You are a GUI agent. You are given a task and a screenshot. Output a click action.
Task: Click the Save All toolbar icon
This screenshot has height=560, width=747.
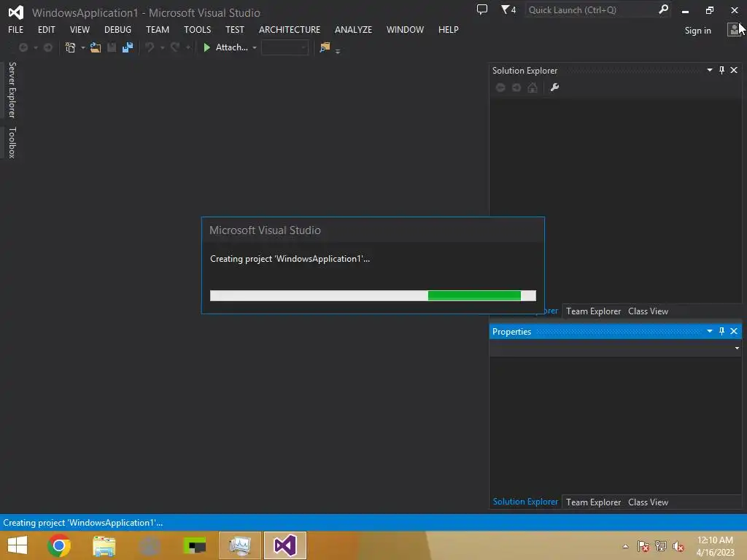[128, 47]
